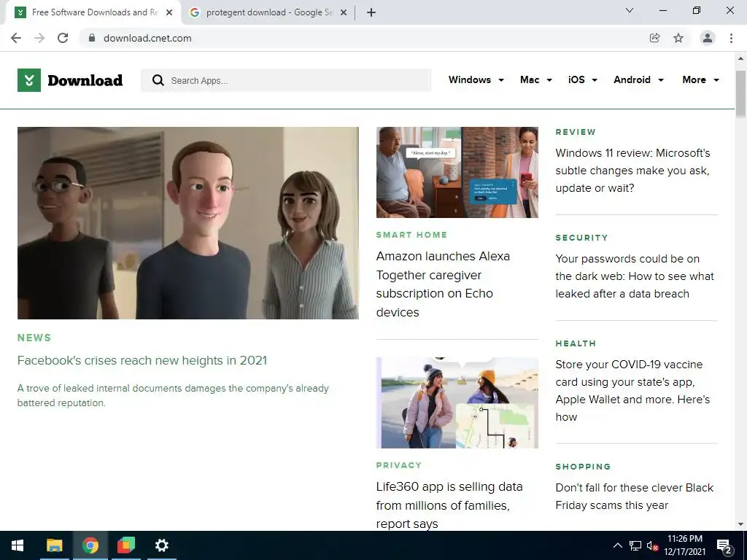
Task: Open the Amazon launches Alexa Together article
Action: point(443,284)
